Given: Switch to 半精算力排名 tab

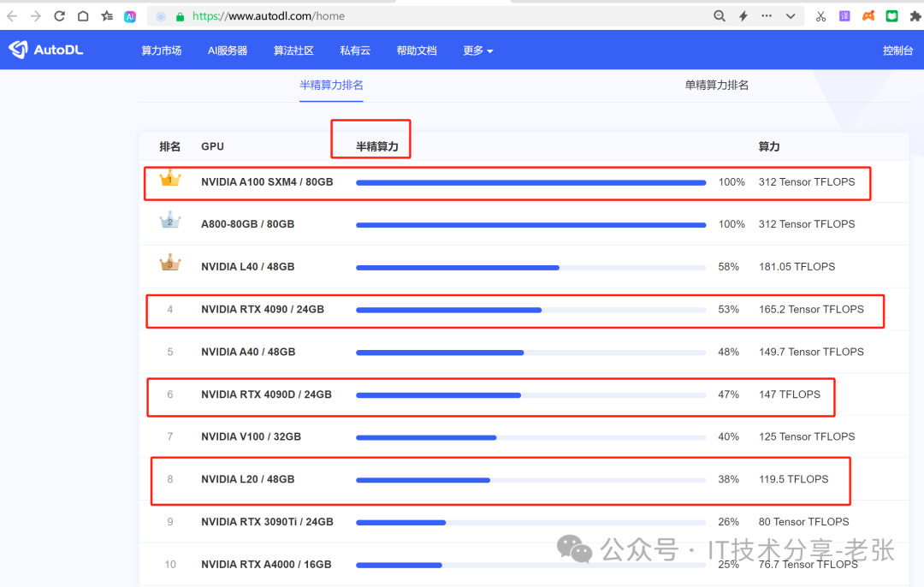Looking at the screenshot, I should (331, 85).
